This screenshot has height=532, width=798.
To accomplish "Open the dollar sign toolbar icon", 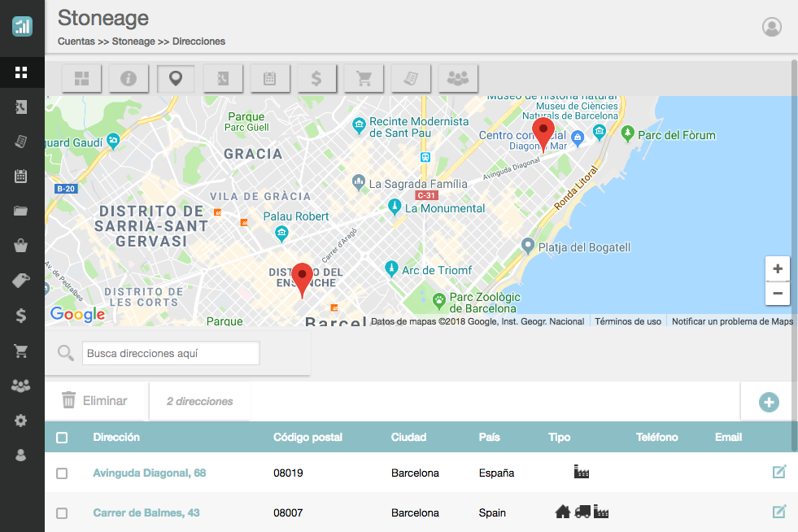I will 316,78.
